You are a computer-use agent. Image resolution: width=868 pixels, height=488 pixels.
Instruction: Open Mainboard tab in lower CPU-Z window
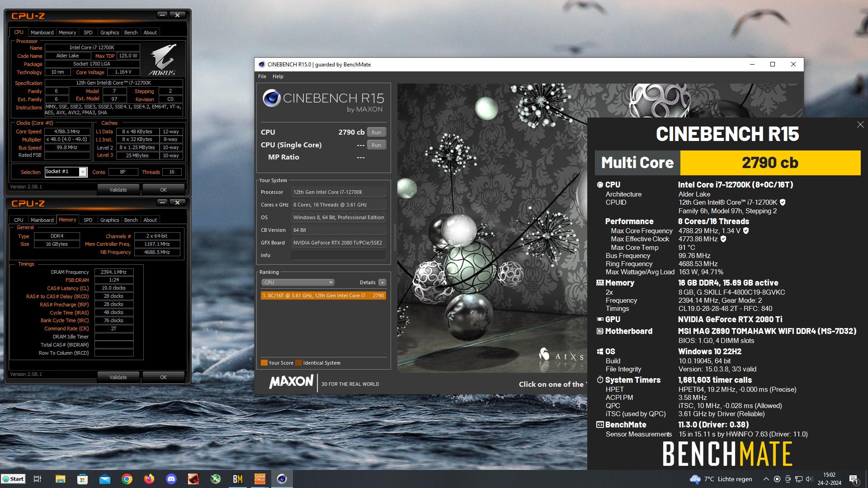coord(42,220)
